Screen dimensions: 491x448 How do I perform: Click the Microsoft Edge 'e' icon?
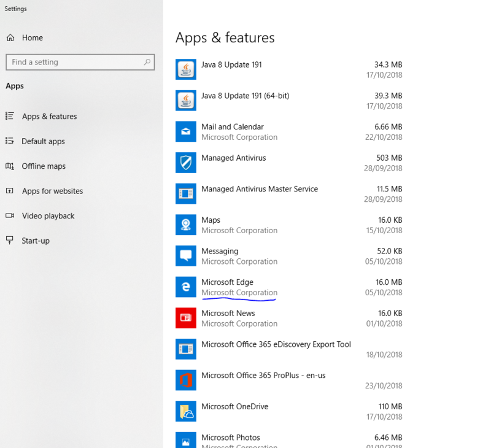tap(186, 287)
